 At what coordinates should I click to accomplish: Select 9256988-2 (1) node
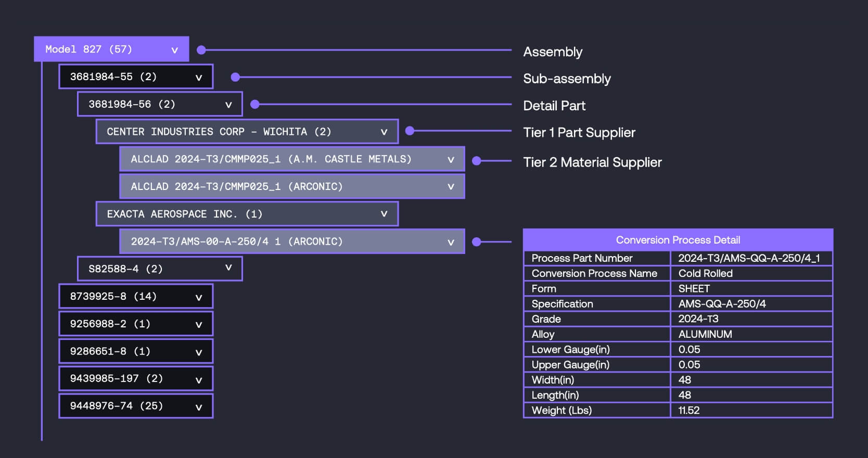[136, 324]
